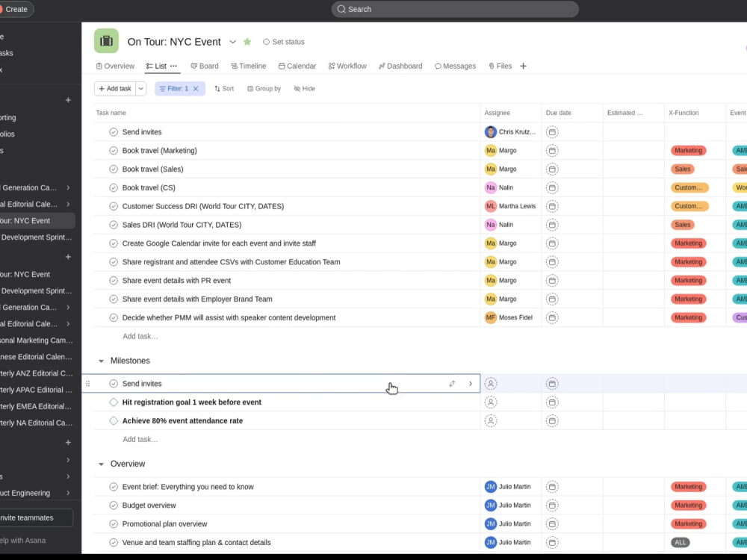Click Julio Martin's avatar on Budget overview
The height and width of the screenshot is (560, 747).
(490, 505)
